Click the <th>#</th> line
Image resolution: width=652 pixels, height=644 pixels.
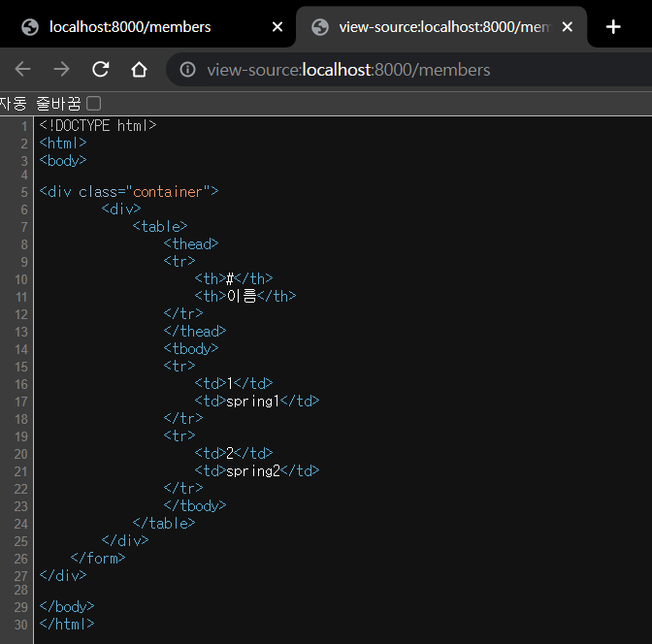click(x=234, y=278)
